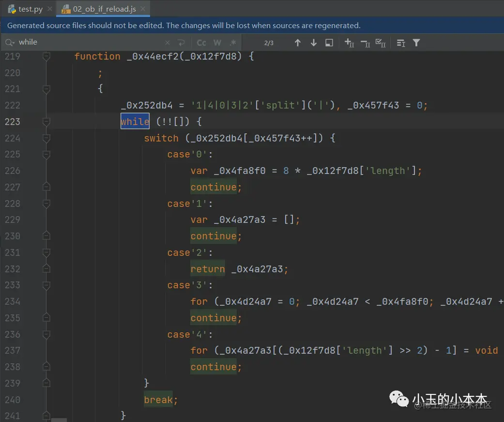
Task: Add selection for next occurrence
Action: tap(350, 43)
